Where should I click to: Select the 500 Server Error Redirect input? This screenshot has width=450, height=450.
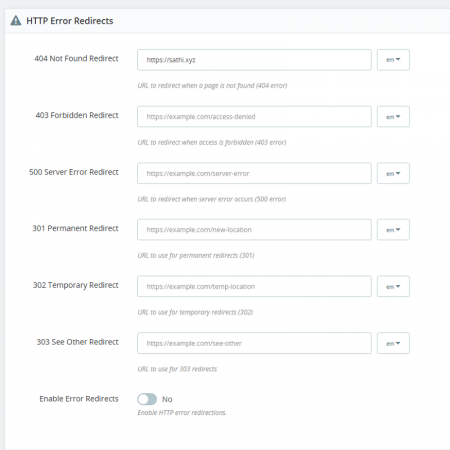254,173
